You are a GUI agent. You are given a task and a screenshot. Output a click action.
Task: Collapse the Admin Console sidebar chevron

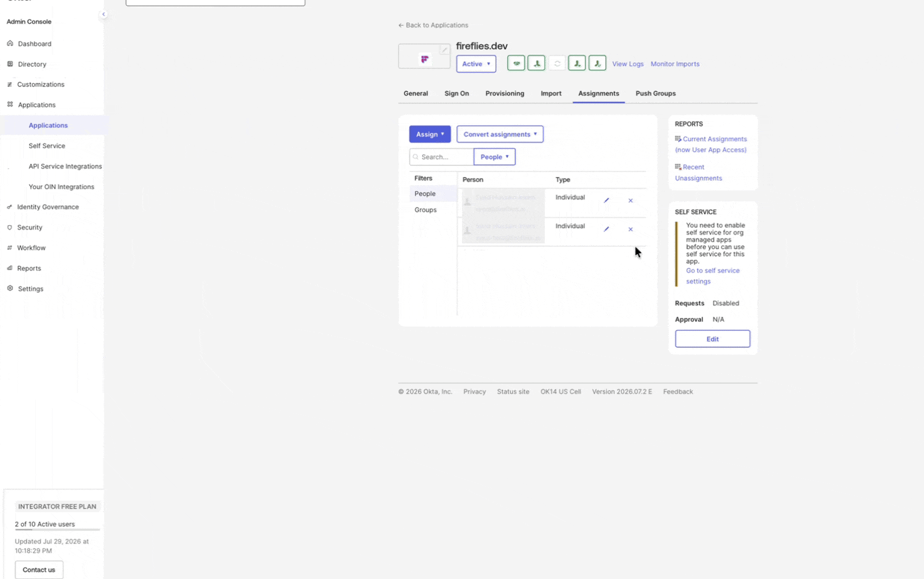pyautogui.click(x=103, y=14)
